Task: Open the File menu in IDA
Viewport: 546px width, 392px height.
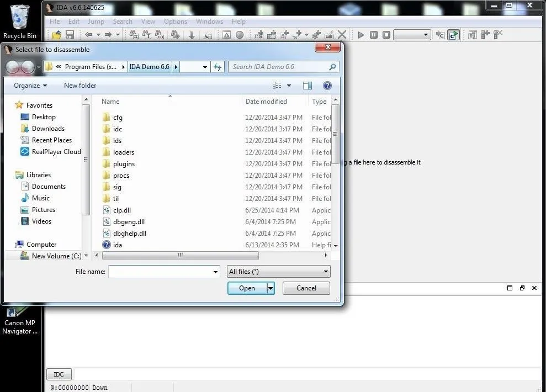Action: (55, 22)
